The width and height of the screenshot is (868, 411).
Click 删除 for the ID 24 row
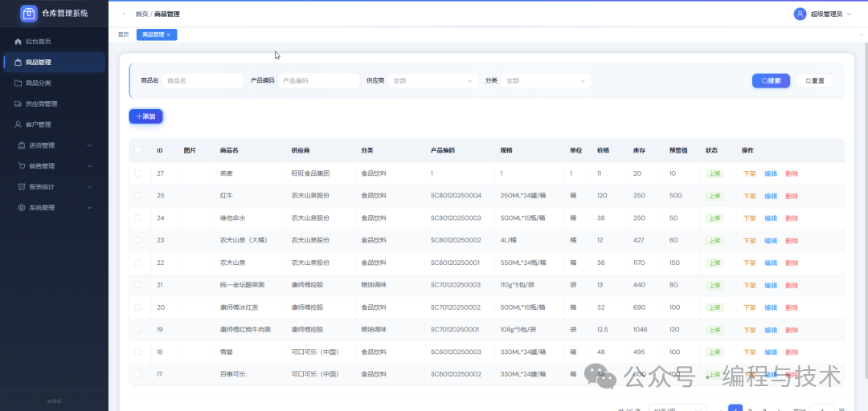tap(792, 218)
